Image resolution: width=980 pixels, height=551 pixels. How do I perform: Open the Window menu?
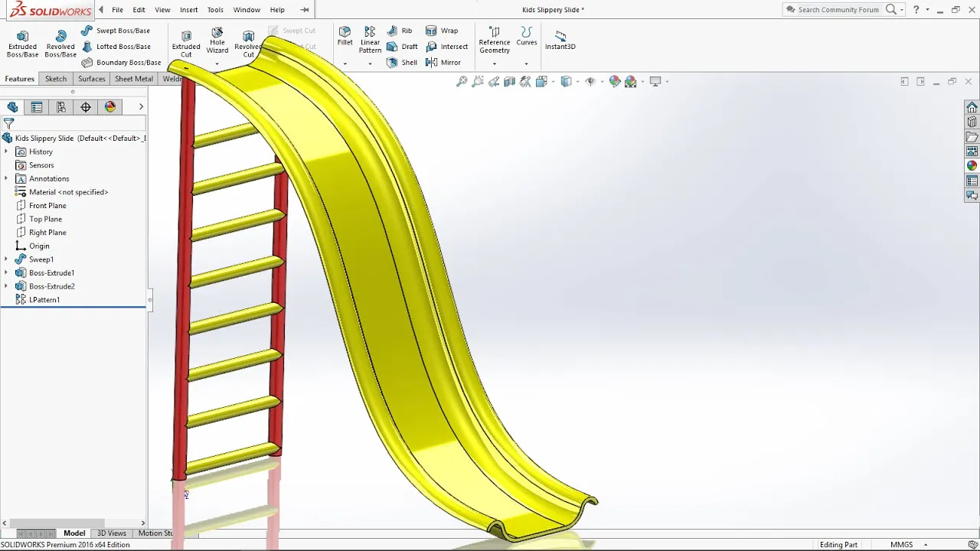click(x=247, y=10)
